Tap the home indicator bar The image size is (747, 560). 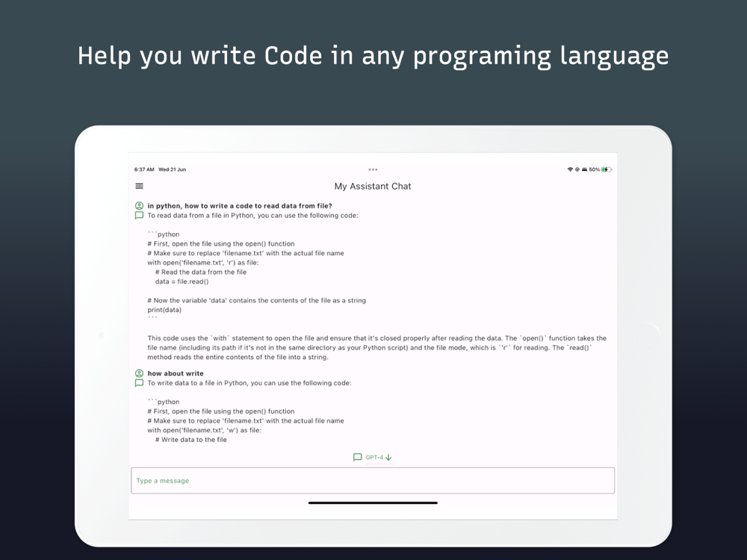pos(373,503)
